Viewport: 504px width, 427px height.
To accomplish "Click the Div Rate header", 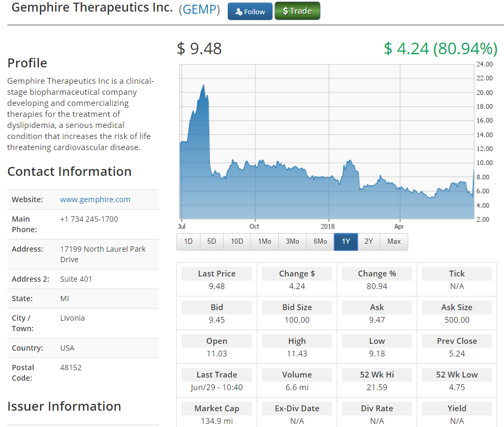I will (x=377, y=409).
